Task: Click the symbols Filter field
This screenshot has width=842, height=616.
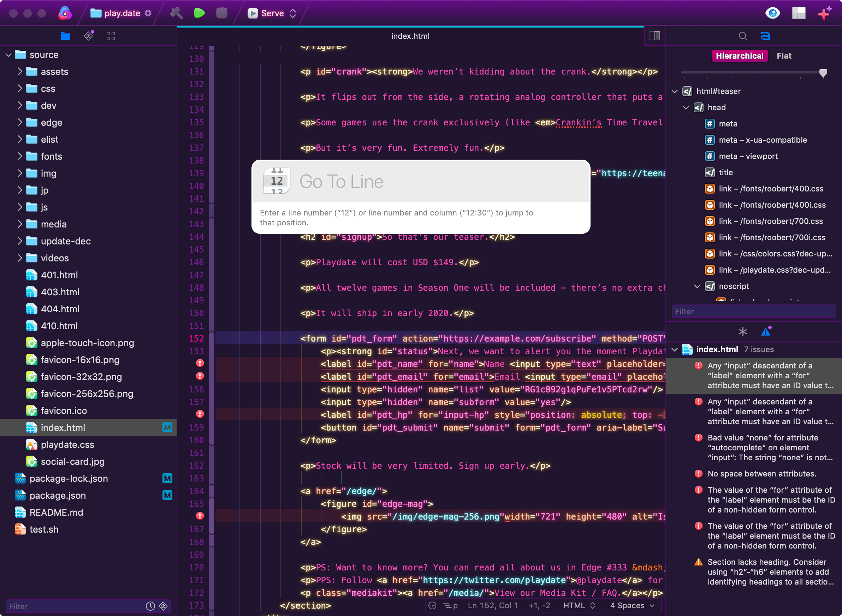Action: coord(754,312)
